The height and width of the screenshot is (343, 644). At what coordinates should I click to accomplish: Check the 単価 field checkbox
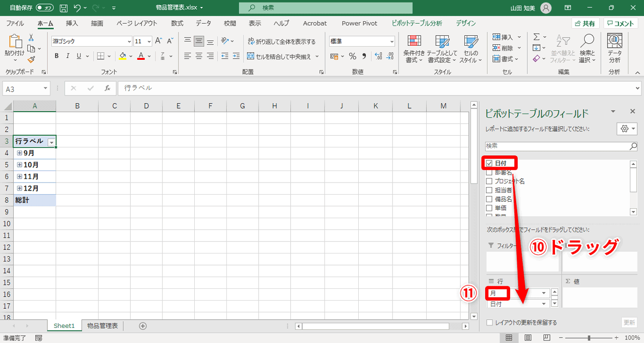tap(489, 208)
